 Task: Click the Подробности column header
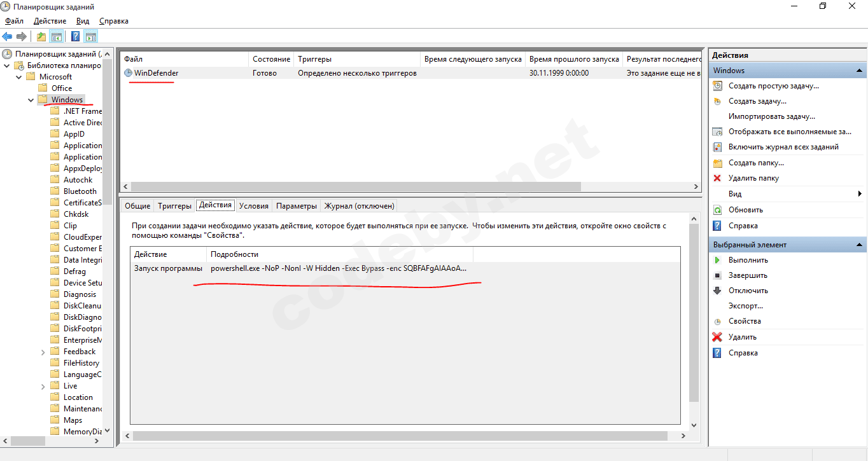(x=340, y=254)
